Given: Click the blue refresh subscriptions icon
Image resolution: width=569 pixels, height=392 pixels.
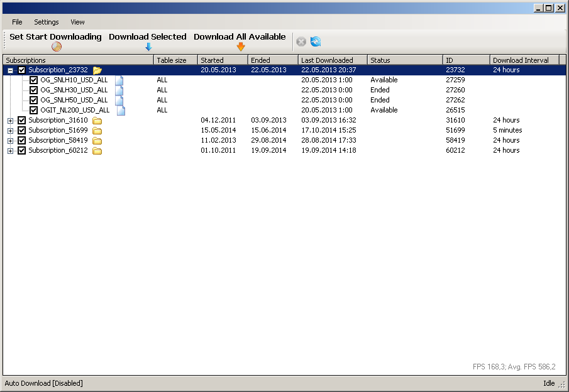Looking at the screenshot, I should pyautogui.click(x=316, y=41).
